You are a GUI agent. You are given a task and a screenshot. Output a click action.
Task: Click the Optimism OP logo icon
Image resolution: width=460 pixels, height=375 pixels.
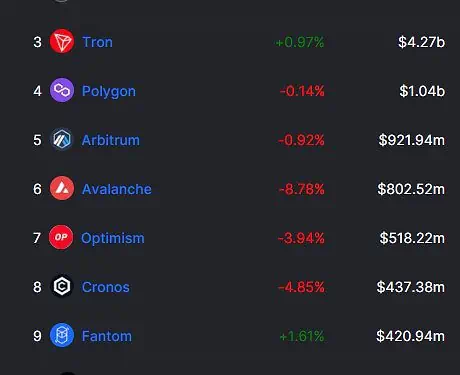tap(61, 237)
